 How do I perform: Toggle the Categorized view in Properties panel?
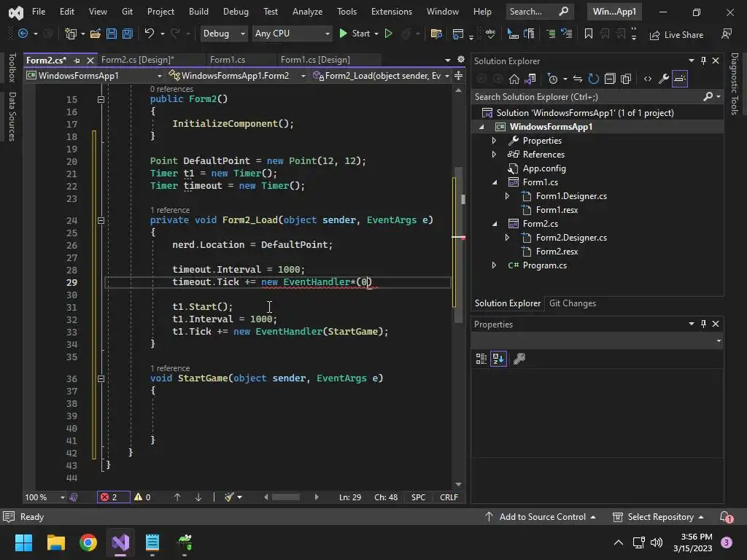[x=481, y=359]
